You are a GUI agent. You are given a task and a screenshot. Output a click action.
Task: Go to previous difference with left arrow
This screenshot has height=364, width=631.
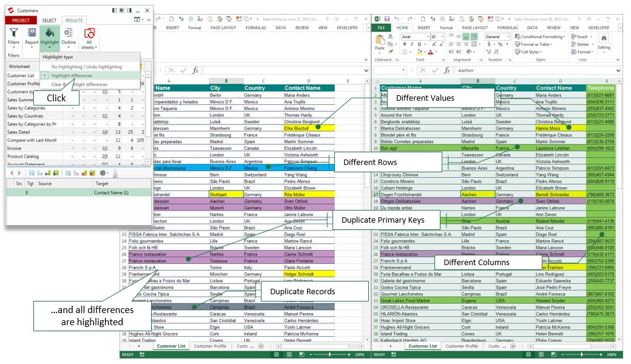click(x=12, y=174)
